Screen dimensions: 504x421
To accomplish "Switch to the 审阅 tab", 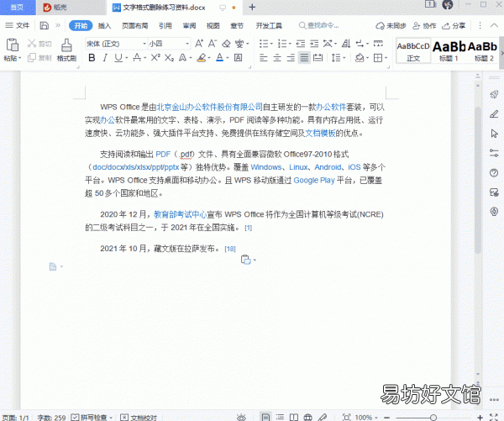I will pyautogui.click(x=189, y=26).
